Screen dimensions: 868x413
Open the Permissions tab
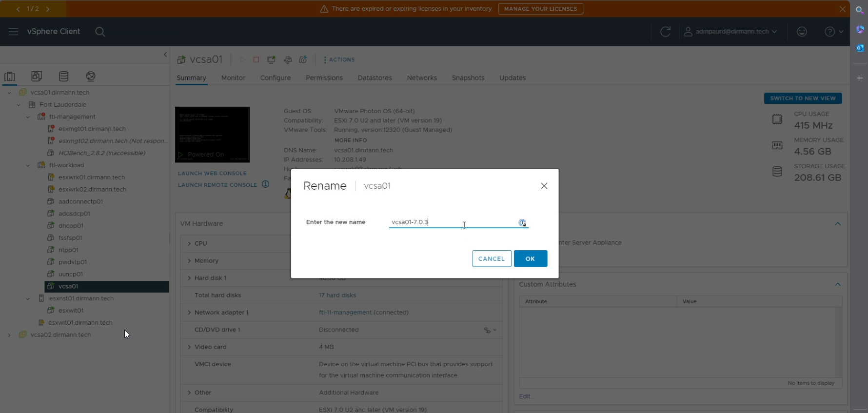click(324, 78)
